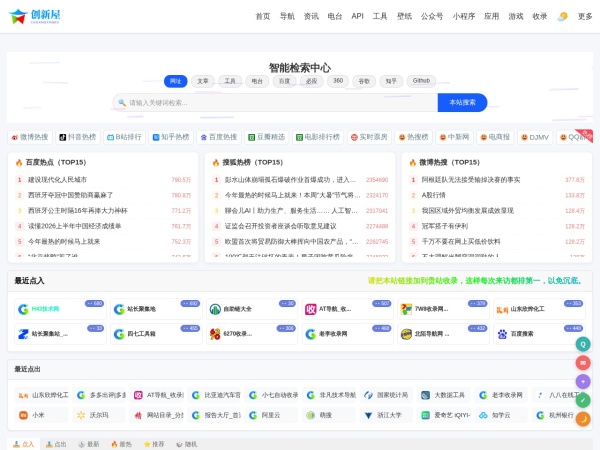This screenshot has width=600, height=450.
Task: Open the 百度热搜 shortcut chip
Action: (x=219, y=137)
